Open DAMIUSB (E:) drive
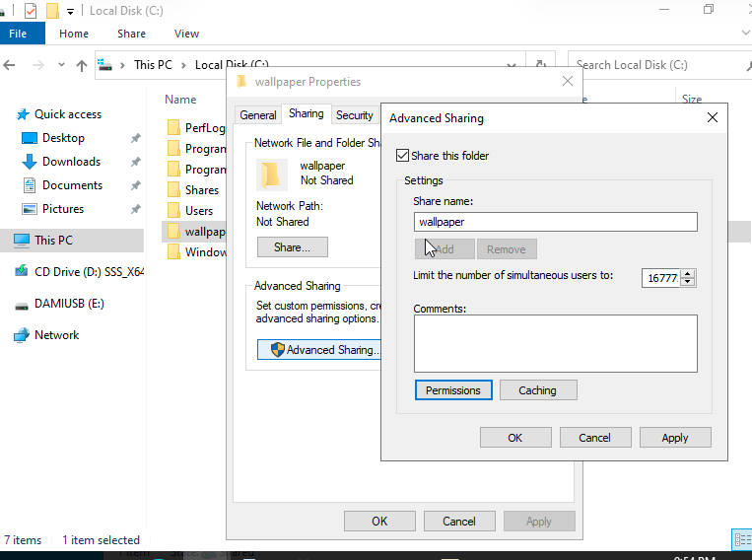The height and width of the screenshot is (560, 752). point(69,304)
